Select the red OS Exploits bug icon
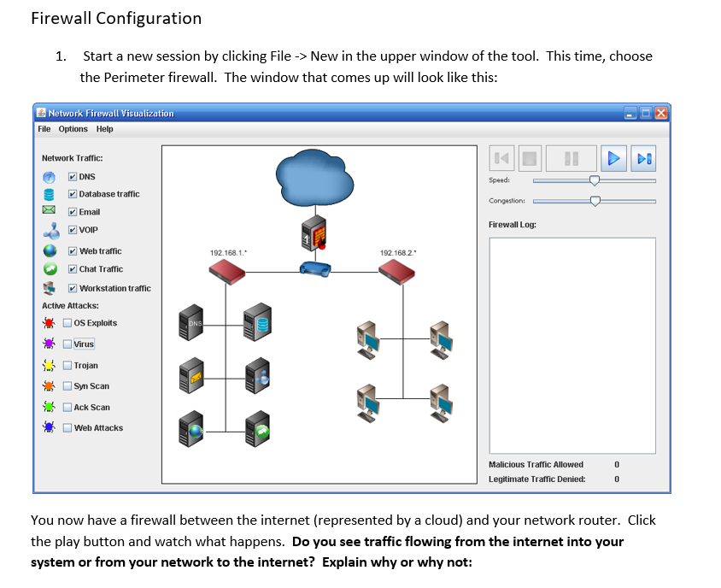The image size is (721, 588). coord(50,322)
